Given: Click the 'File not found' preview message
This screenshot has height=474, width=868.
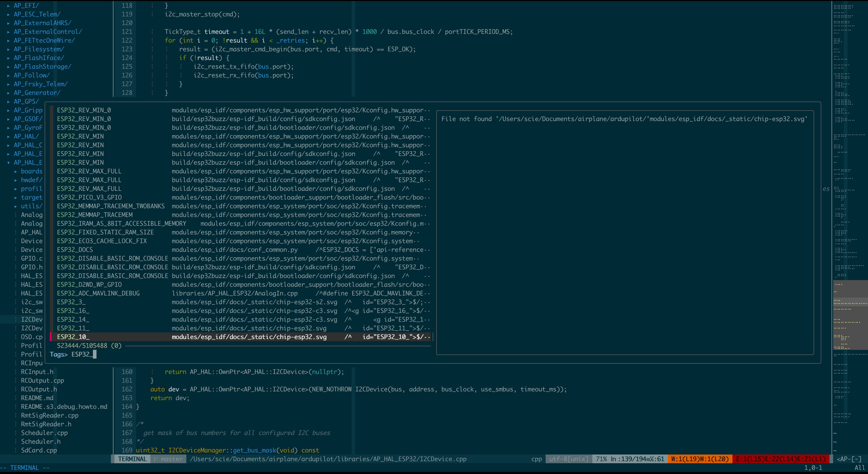Looking at the screenshot, I should (624, 119).
